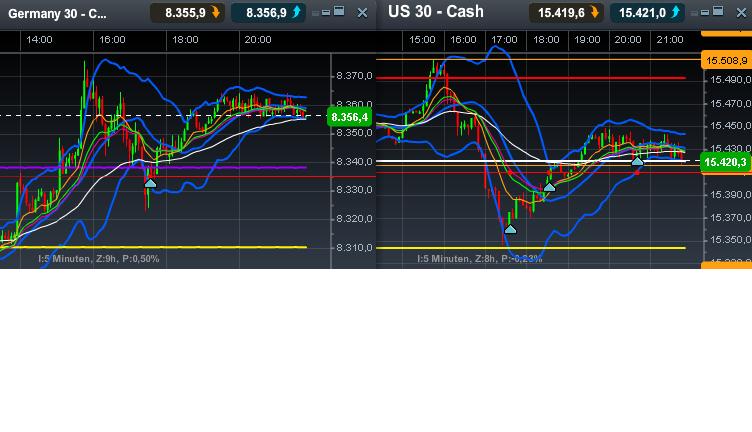Set Germany 30 chart to largest window size
Screen dimensions: 752x432
click(x=339, y=11)
